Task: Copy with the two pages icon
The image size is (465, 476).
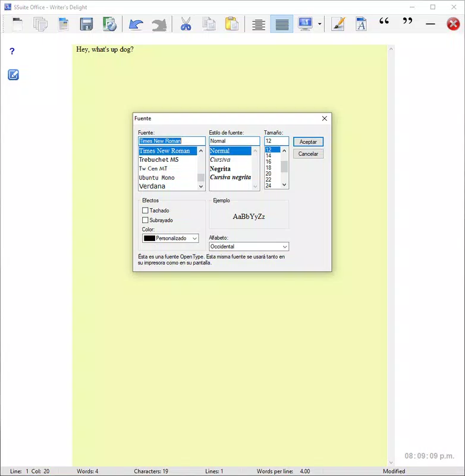Action: coord(209,24)
